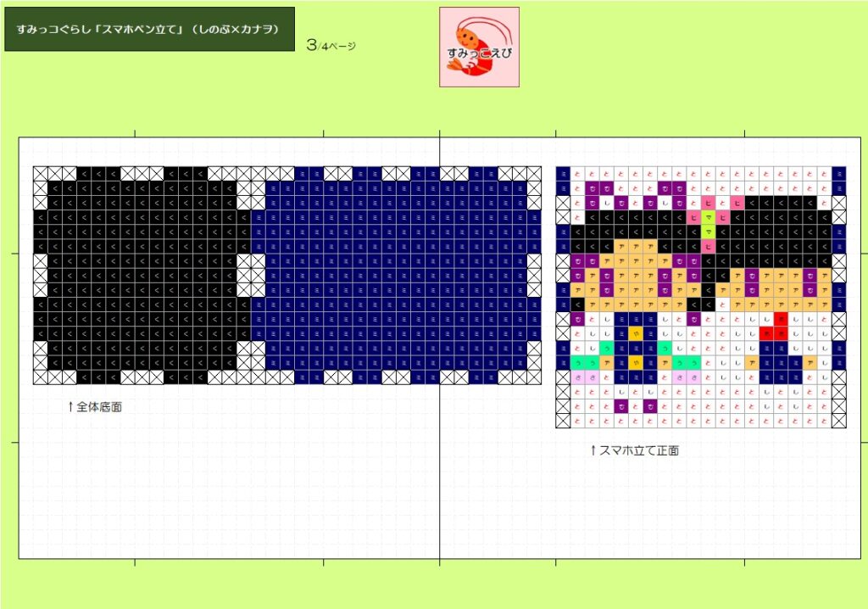Click the navy blue right half of the bottom-face chart
The image size is (868, 609).
[x=397, y=276]
